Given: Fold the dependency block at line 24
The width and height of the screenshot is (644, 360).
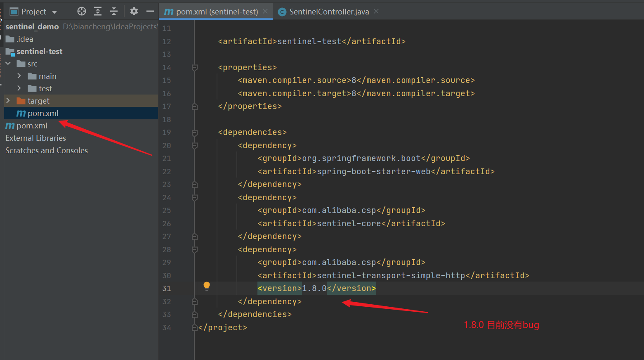Looking at the screenshot, I should [195, 197].
